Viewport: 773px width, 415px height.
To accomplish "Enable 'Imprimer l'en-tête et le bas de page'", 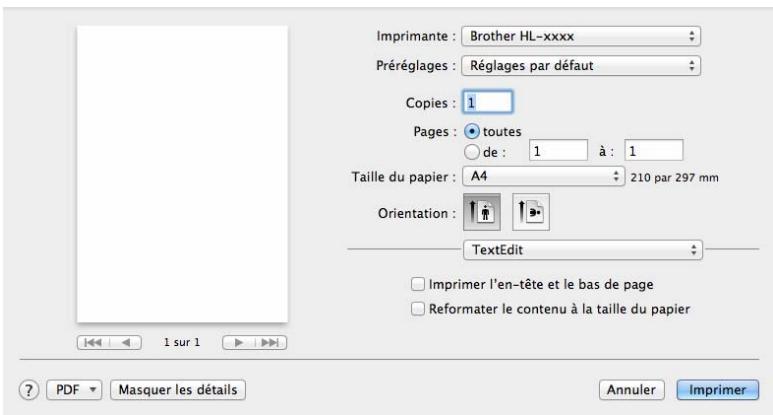I will [x=418, y=284].
